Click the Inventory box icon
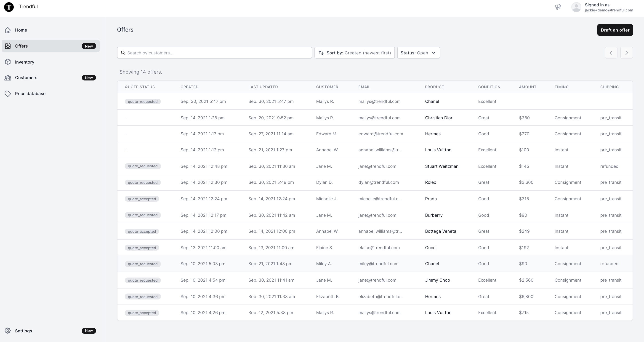The image size is (644, 342). click(8, 62)
